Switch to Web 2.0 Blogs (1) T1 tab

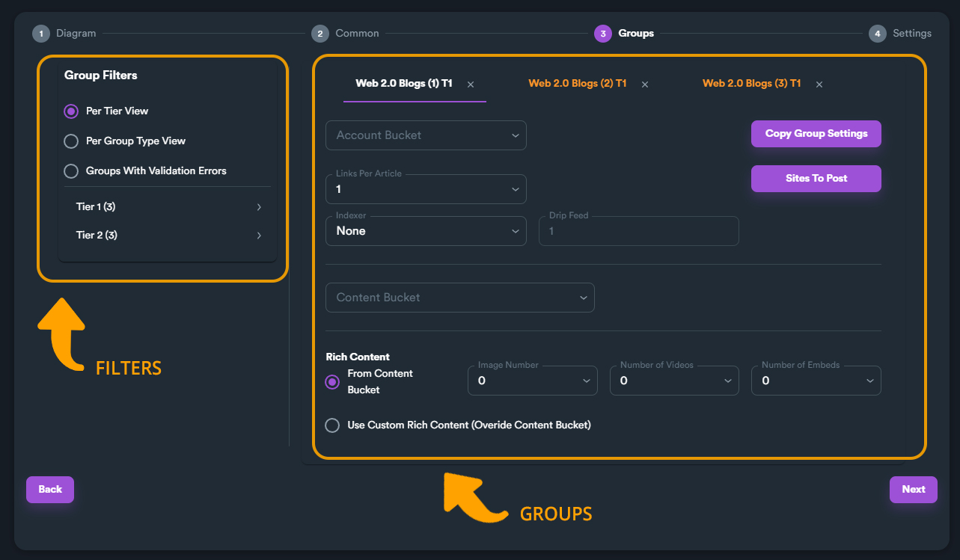(x=404, y=84)
